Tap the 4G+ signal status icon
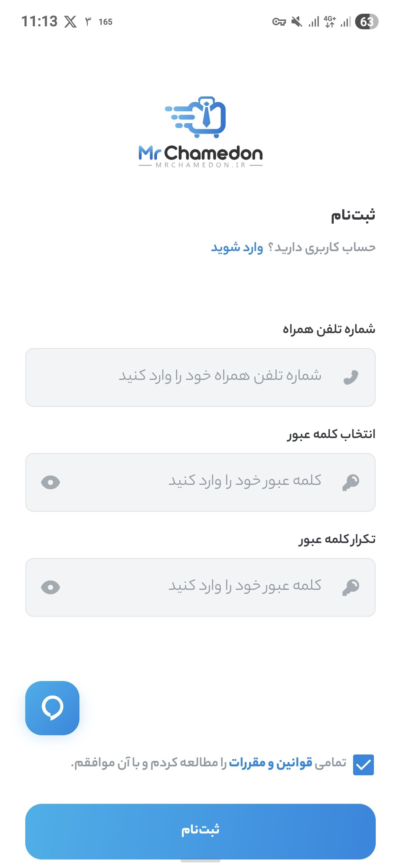 coord(330,22)
